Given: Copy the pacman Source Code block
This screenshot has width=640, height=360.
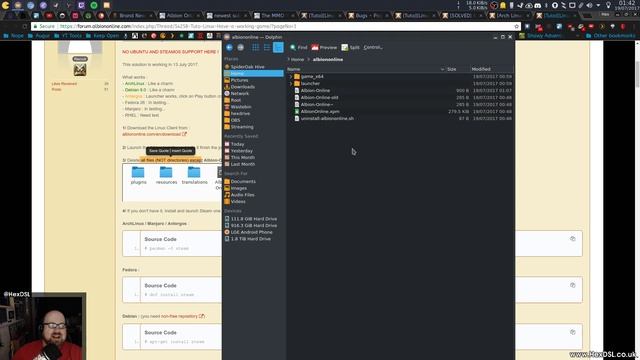Looking at the screenshot, I should coord(573,239).
